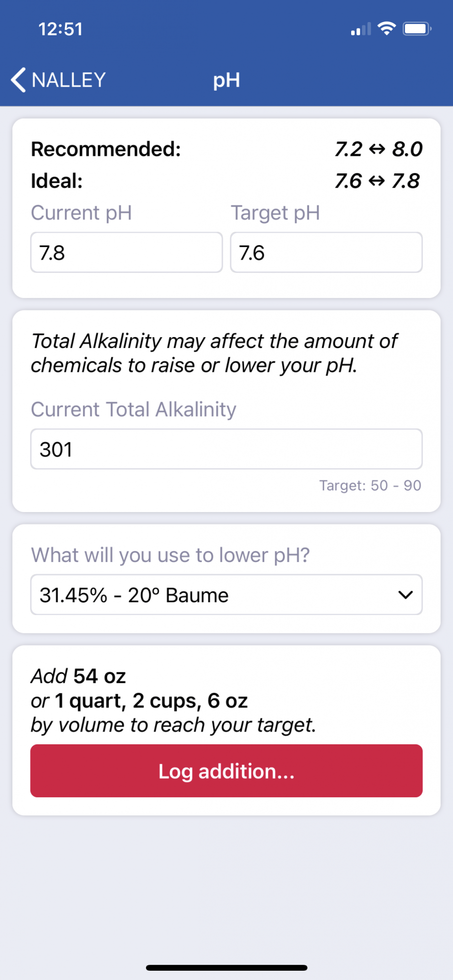Tap the Target: 50 - 90 hint text
453x980 pixels.
pos(370,485)
